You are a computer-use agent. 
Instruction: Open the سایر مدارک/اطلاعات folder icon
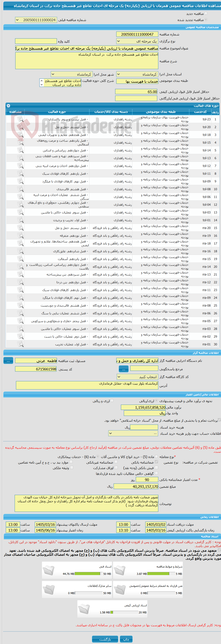[x=48, y=590]
